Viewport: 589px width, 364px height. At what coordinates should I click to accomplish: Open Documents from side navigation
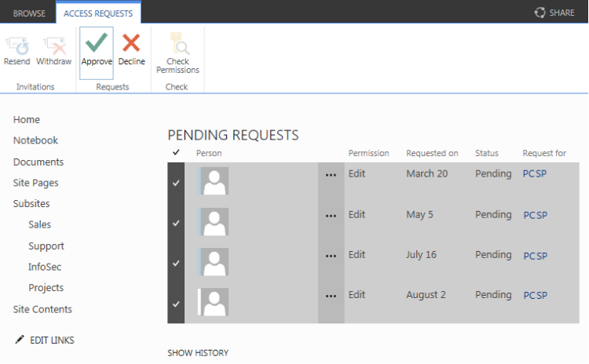38,162
